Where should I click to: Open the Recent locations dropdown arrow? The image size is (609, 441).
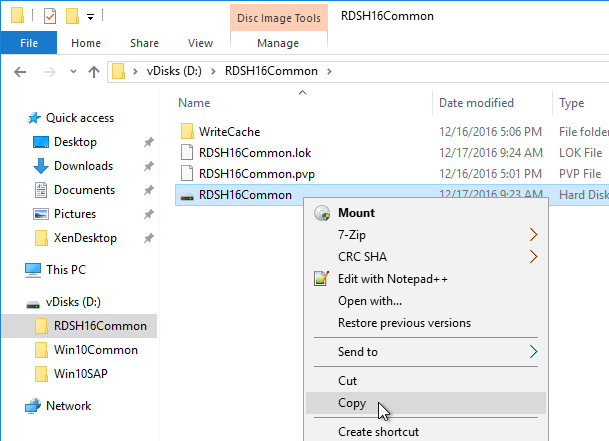[x=73, y=71]
